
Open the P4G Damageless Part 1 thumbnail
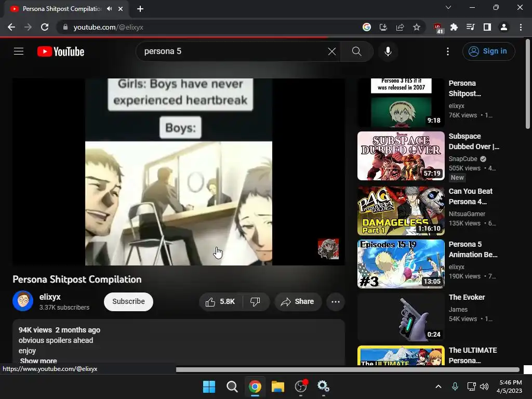(401, 211)
